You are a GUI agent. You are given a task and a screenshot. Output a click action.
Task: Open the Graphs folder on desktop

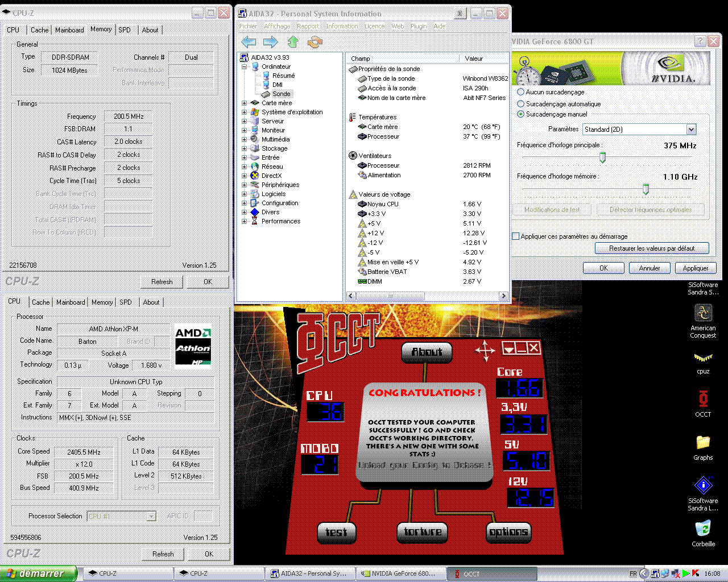point(703,443)
